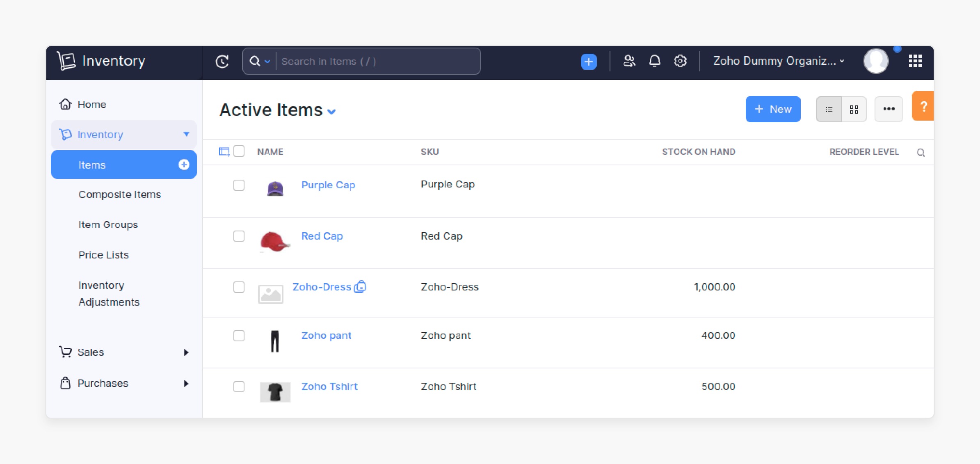Open the Purple Cap item link
Image resolution: width=980 pixels, height=464 pixels.
(x=328, y=185)
